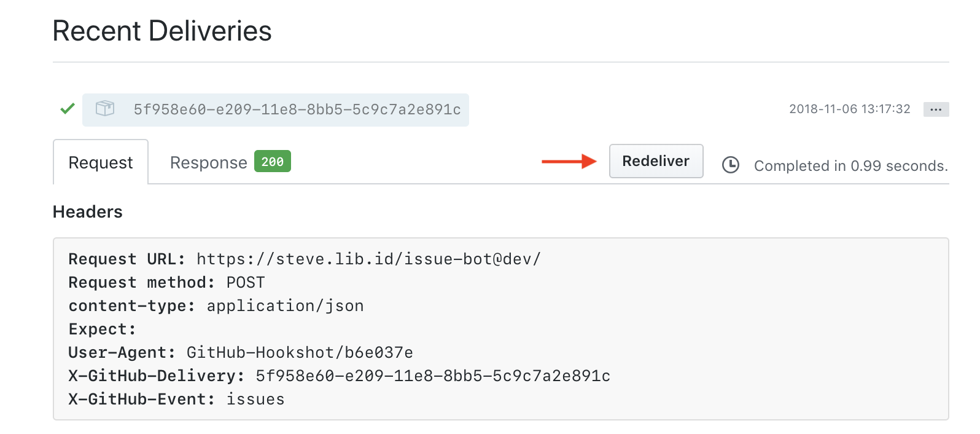Viewport: 980px width, 434px height.
Task: Click the X-GitHub-Delivery header value
Action: click(433, 376)
